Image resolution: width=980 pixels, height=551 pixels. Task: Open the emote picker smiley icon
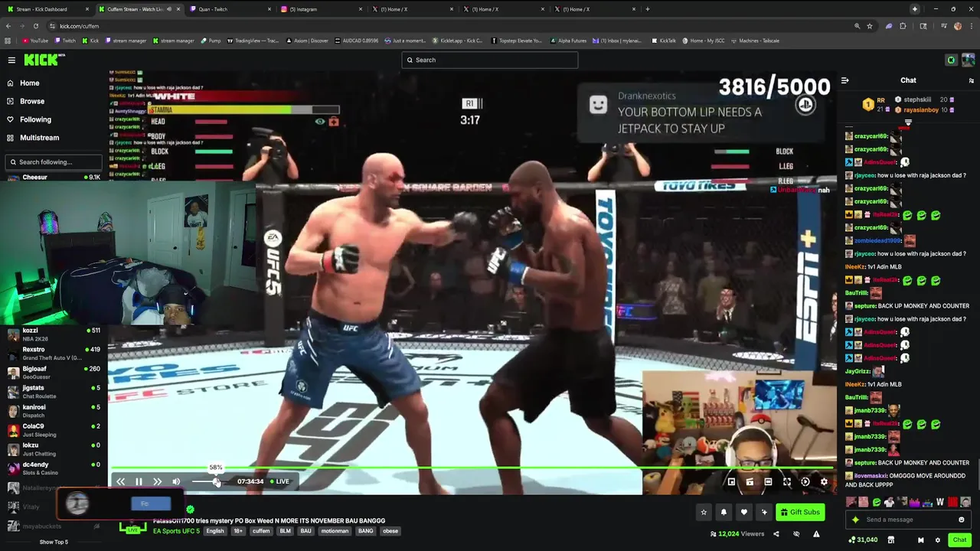pos(962,520)
